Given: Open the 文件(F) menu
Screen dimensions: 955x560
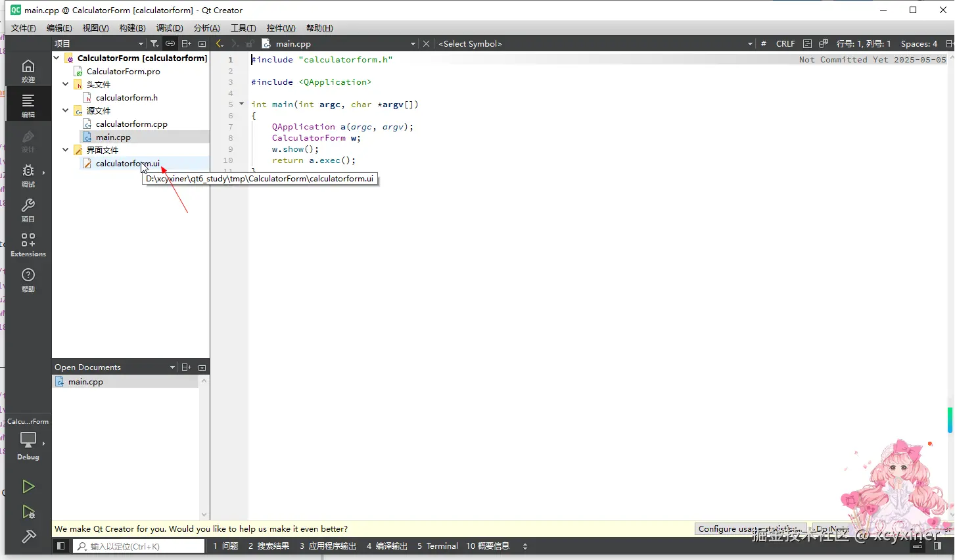Looking at the screenshot, I should click(x=24, y=28).
